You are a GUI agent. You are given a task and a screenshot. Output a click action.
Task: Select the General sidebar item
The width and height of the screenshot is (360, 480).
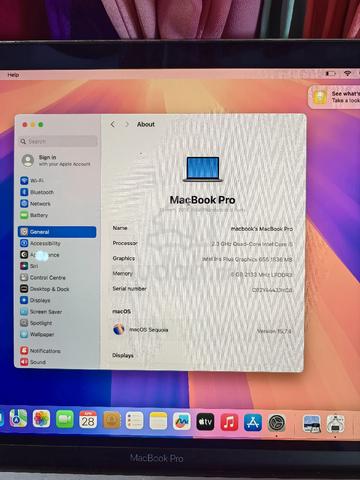pyautogui.click(x=57, y=232)
